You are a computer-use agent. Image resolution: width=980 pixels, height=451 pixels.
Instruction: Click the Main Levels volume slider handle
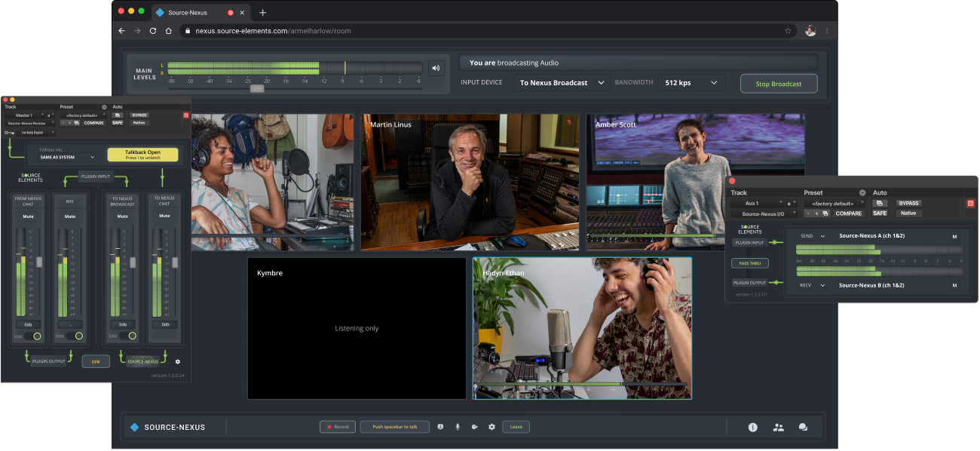point(259,87)
